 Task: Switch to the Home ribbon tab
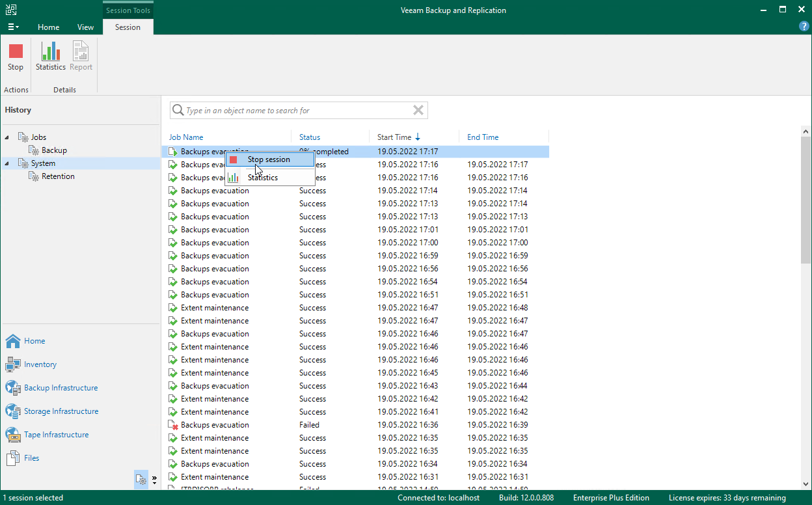tap(48, 27)
